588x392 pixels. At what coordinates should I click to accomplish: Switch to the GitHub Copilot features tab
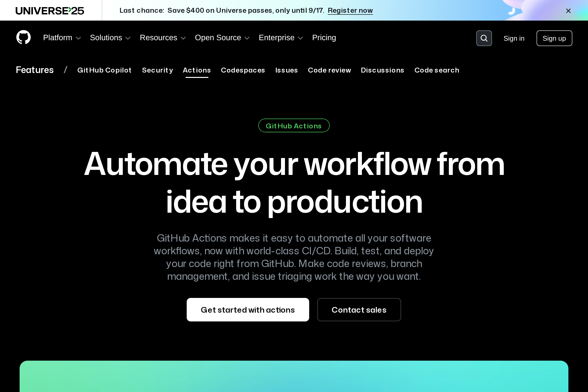click(x=105, y=70)
